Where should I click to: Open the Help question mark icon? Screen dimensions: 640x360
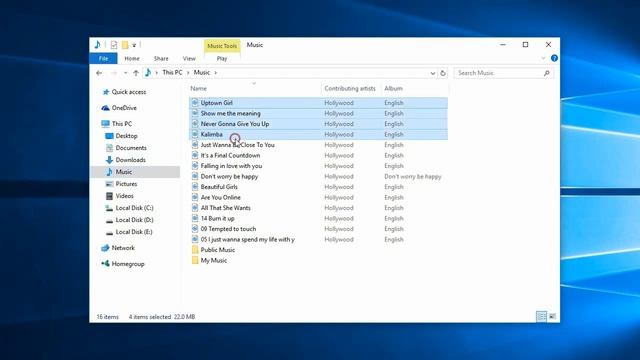(554, 58)
